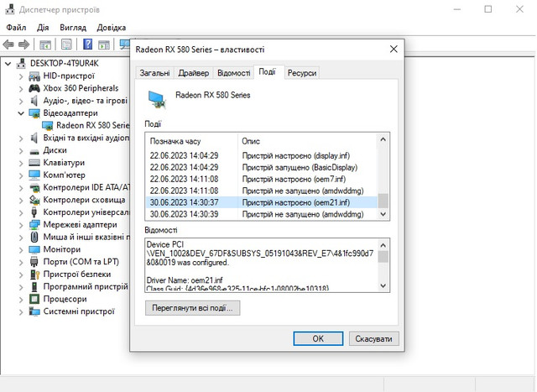This screenshot has height=392, width=537.
Task: Click the Переглянути всі події button
Action: (x=192, y=308)
